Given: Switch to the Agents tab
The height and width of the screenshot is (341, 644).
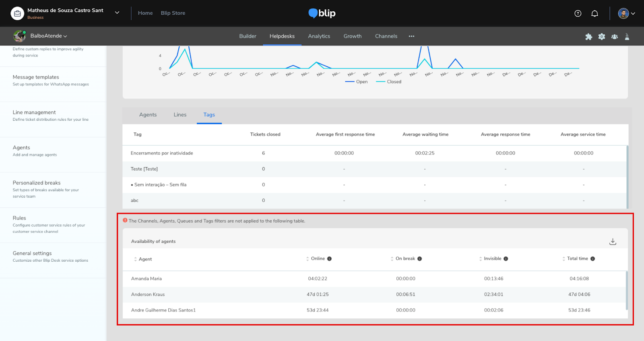Looking at the screenshot, I should tap(148, 115).
